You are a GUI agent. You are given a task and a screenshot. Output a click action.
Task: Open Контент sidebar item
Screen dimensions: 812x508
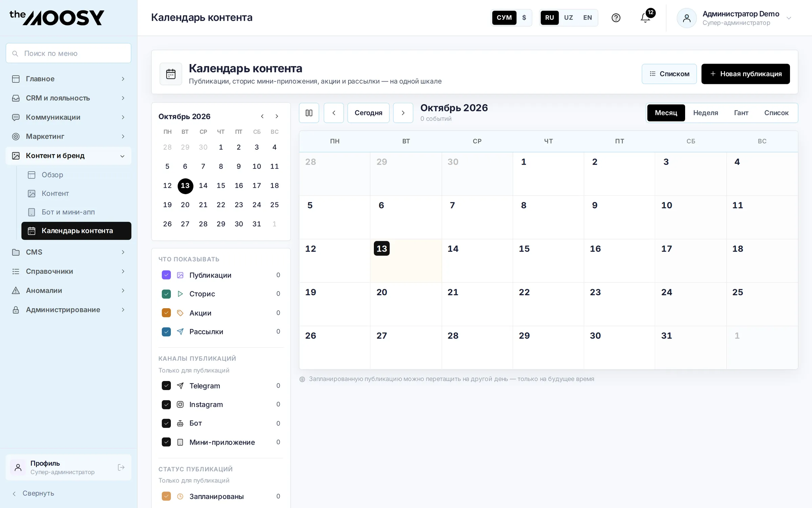click(x=76, y=193)
